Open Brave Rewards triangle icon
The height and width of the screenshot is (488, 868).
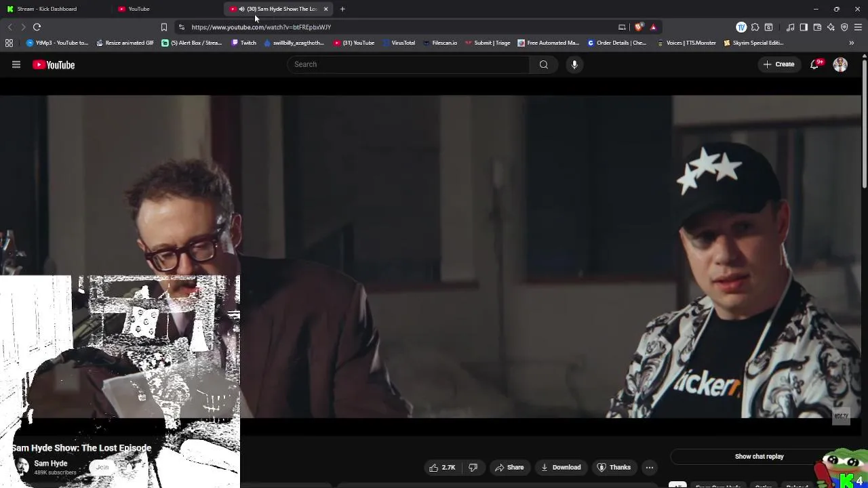tap(653, 27)
